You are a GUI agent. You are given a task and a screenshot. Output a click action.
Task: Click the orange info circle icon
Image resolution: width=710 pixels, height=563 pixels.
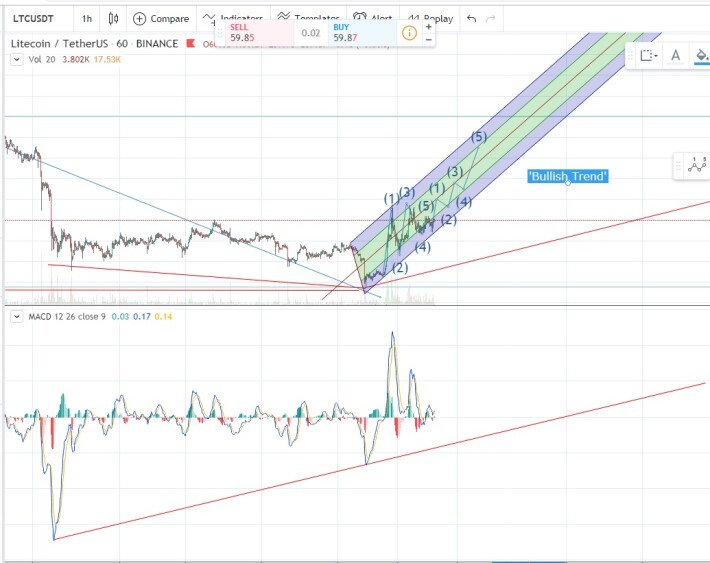tap(409, 33)
